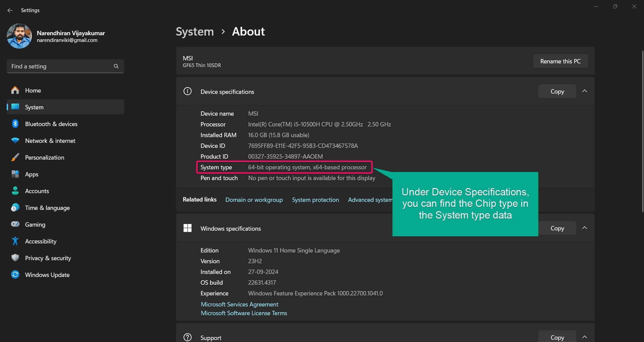Select the OS build 22631.4317 value
Image resolution: width=644 pixels, height=342 pixels.
click(262, 282)
